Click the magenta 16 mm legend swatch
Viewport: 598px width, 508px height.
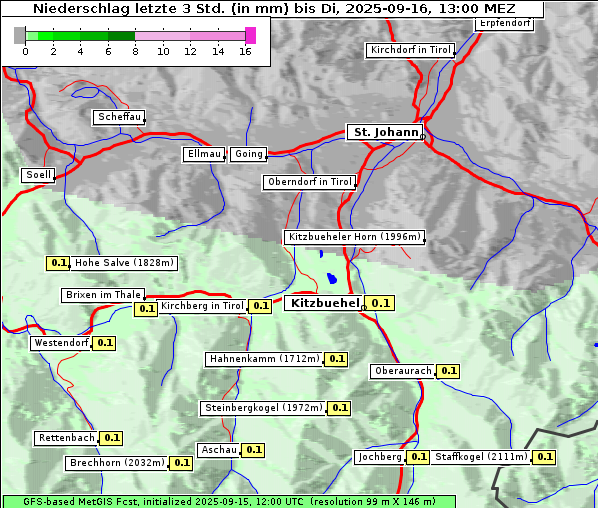pyautogui.click(x=250, y=35)
